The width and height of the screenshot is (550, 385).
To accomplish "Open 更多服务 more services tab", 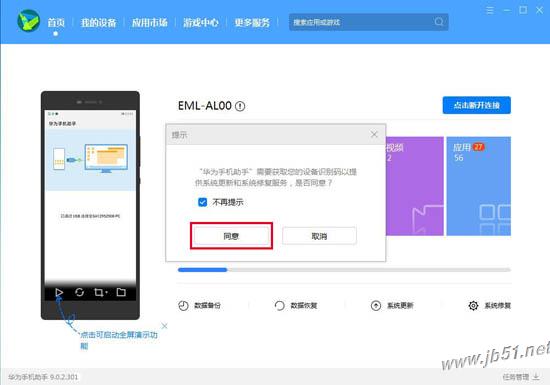I will click(x=252, y=22).
